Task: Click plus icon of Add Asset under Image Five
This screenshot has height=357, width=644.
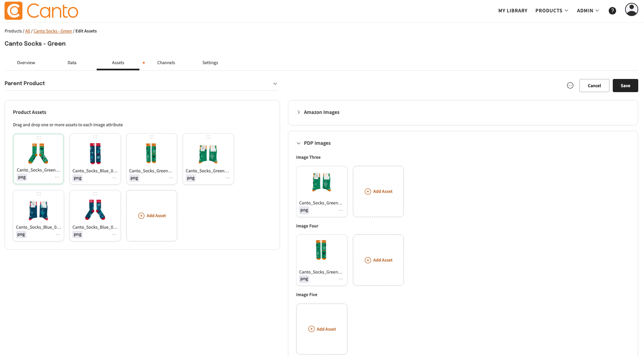Action: [311, 329]
